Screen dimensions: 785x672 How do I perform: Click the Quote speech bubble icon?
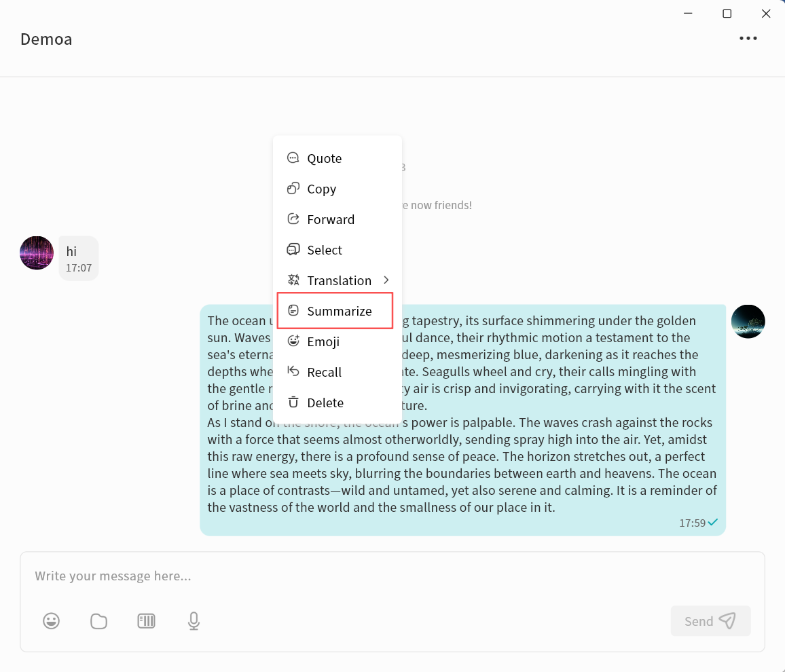click(x=293, y=158)
